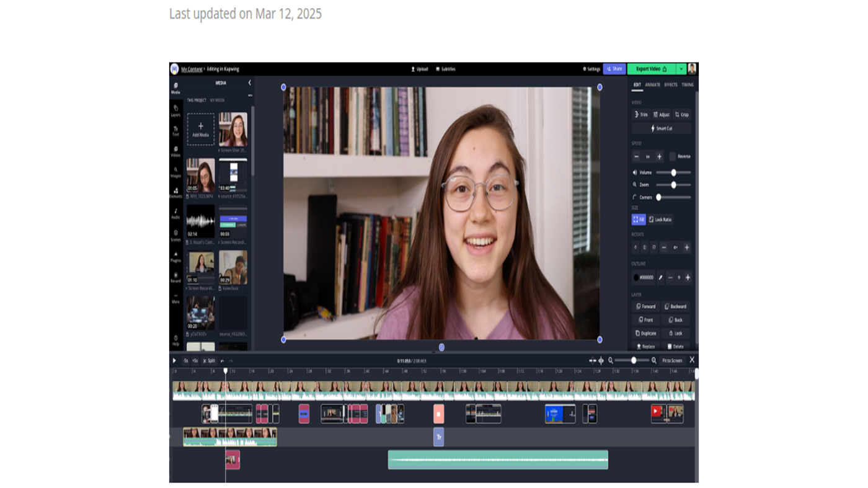Play the timeline with the play button
This screenshot has height=488, width=868.
(x=174, y=360)
